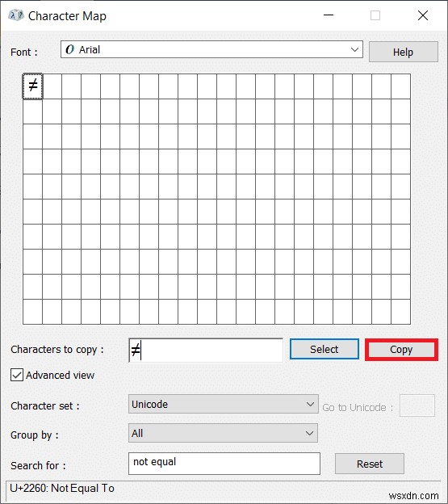Viewport: 448px width, 504px height.
Task: Click the Character Map app icon
Action: coord(15,15)
